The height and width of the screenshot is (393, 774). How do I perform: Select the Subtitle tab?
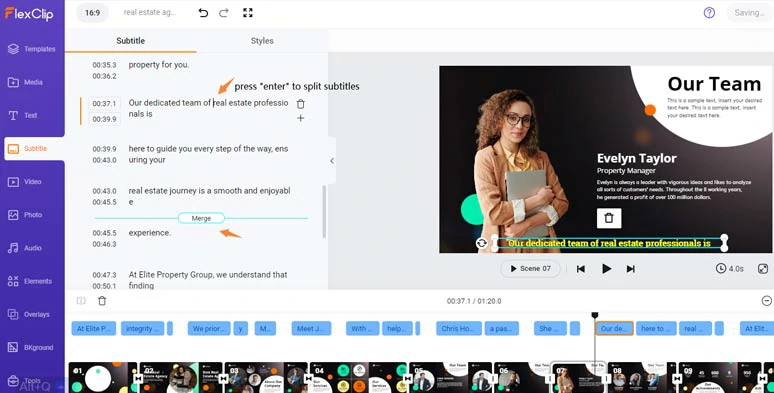[x=131, y=41]
